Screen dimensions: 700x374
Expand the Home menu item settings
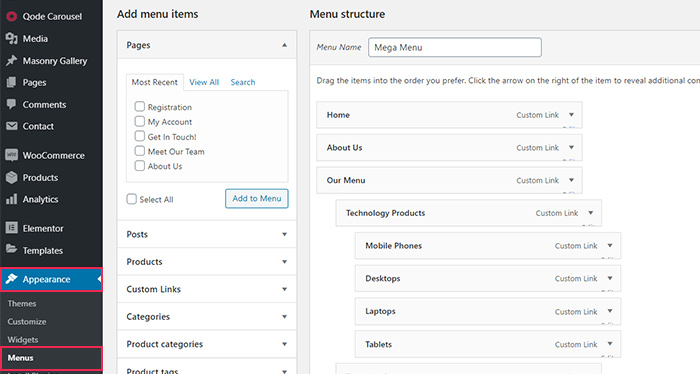point(571,115)
